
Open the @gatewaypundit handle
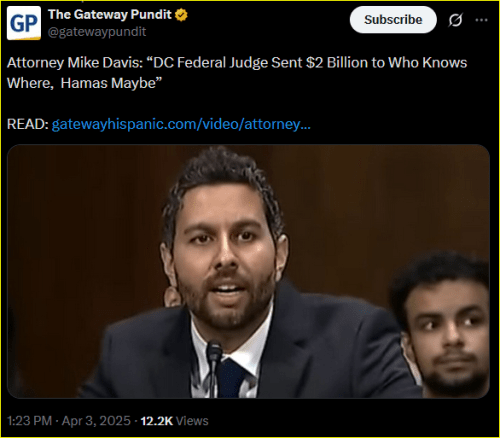click(x=97, y=32)
